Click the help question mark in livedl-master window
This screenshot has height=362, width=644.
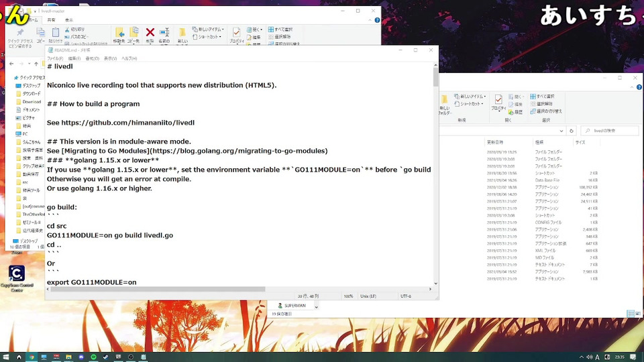377,20
